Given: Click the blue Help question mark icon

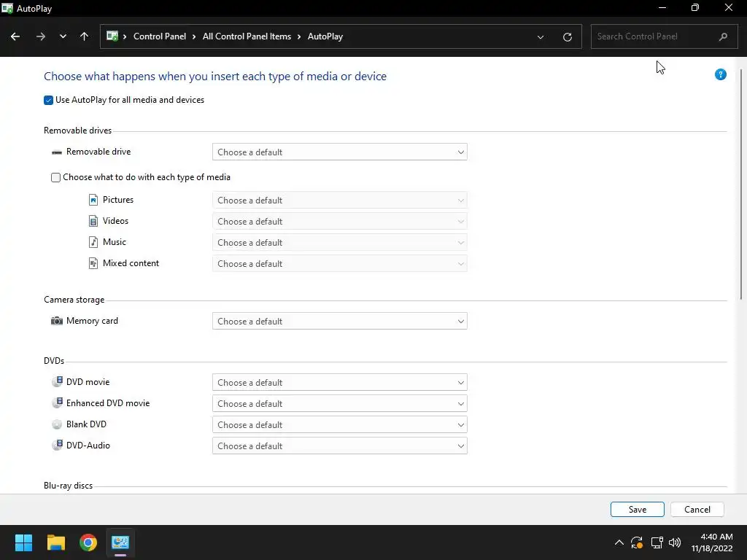Looking at the screenshot, I should click(x=720, y=74).
